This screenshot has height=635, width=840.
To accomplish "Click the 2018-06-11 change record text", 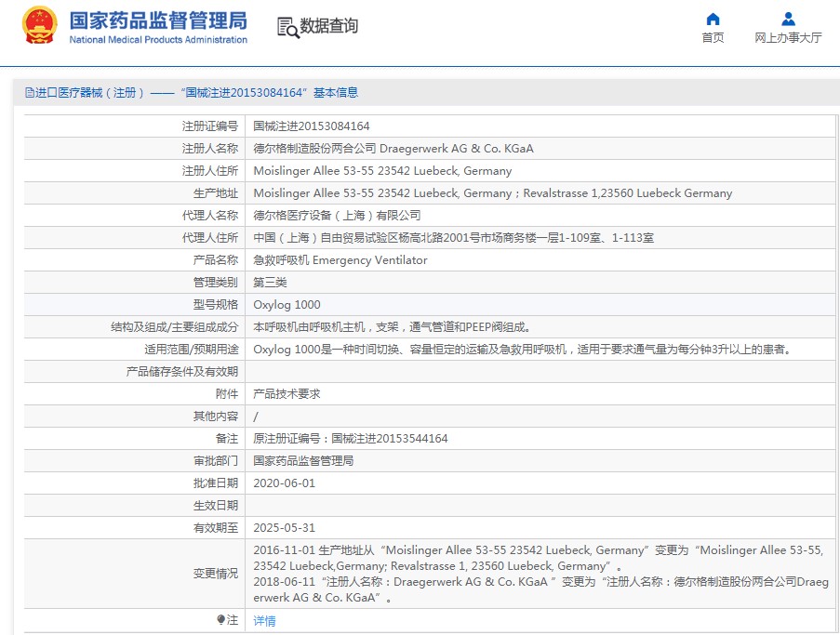I will point(541,589).
